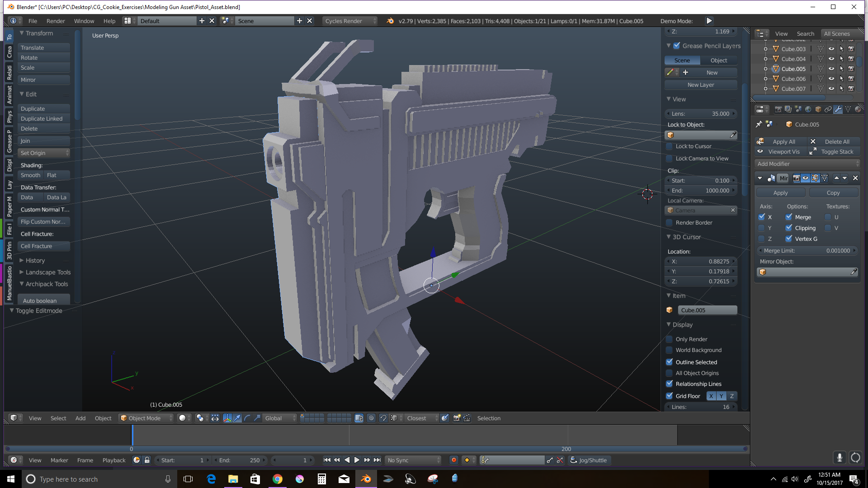Hide Cube.004 with its eye icon
The image size is (868, 488).
(831, 59)
